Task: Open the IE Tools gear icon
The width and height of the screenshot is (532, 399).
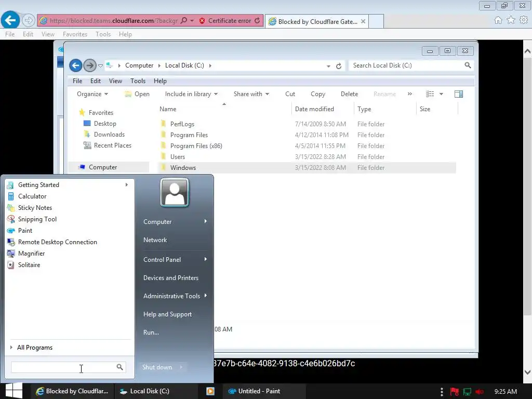Action: coord(524,20)
